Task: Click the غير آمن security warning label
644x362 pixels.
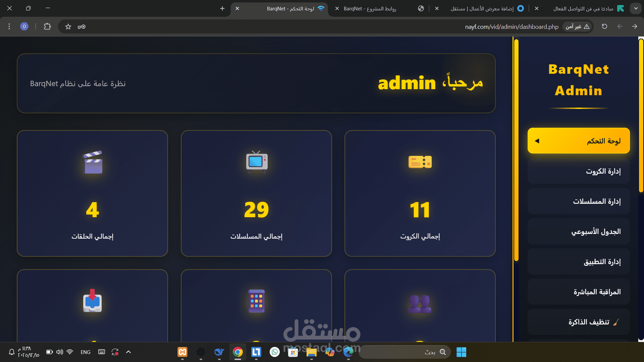Action: (x=577, y=26)
